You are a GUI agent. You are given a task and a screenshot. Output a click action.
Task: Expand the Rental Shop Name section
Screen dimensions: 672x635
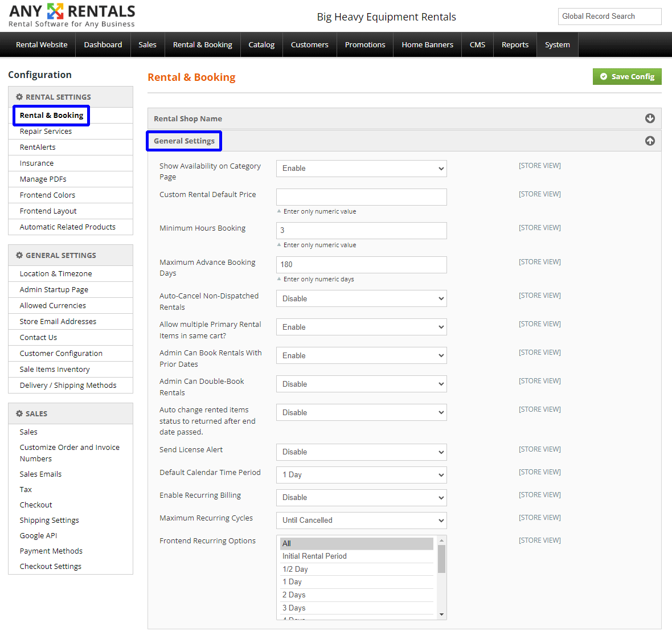(x=650, y=118)
